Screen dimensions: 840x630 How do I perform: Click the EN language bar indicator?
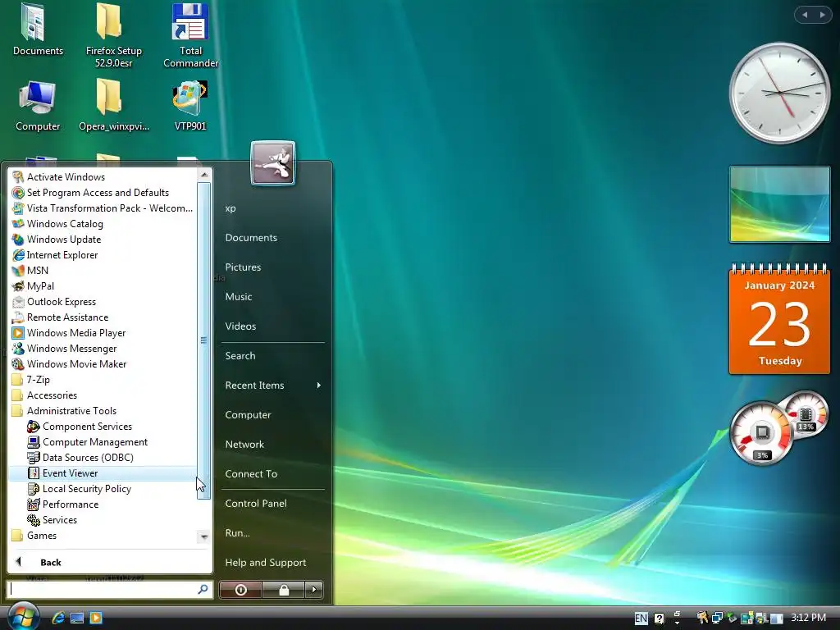(641, 619)
